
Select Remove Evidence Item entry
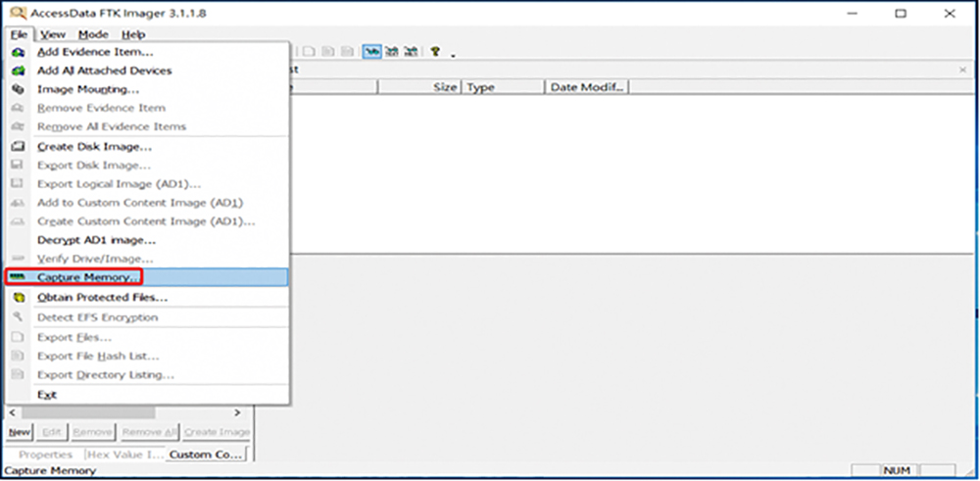(x=147, y=108)
